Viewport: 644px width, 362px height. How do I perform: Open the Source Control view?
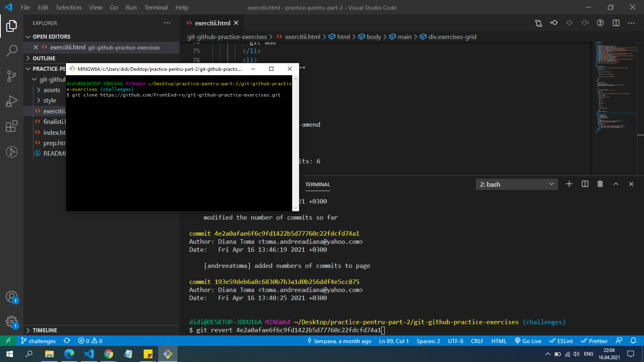pyautogui.click(x=12, y=76)
